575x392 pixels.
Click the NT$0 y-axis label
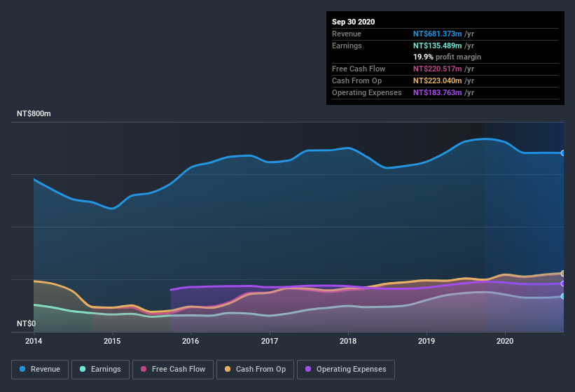[x=26, y=324]
